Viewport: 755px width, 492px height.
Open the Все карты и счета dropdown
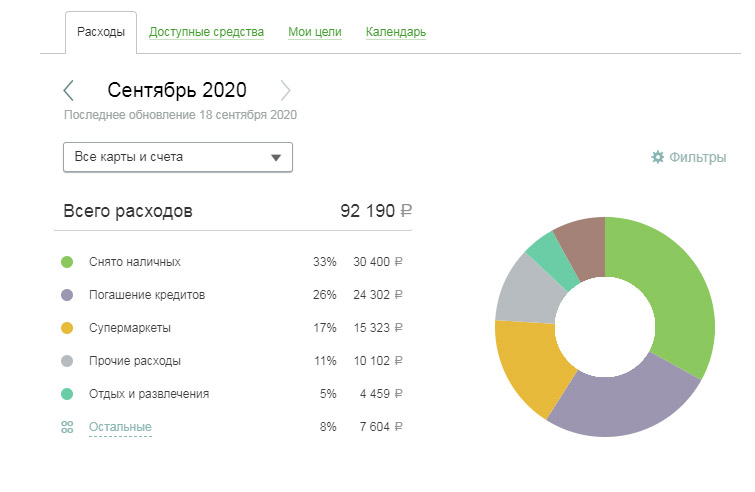click(x=178, y=157)
